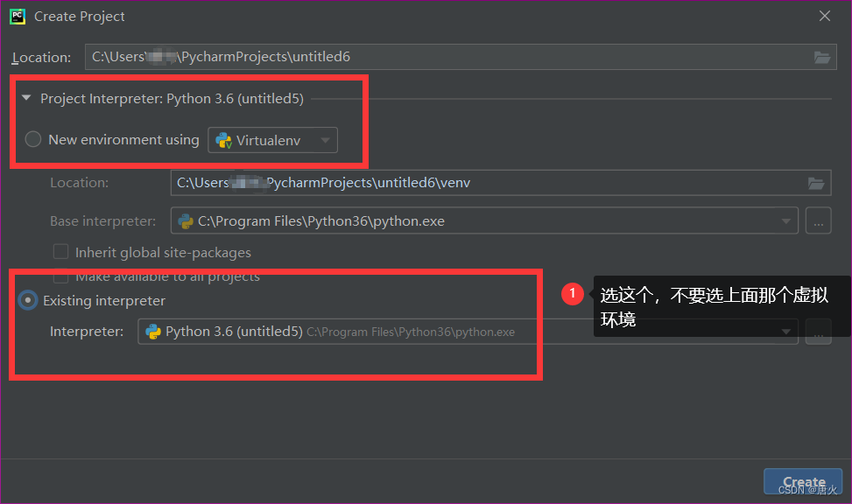Click the 'Project Interpreter: Python 3.6 (untitled5)' heading
This screenshot has width=852, height=504.
pyautogui.click(x=172, y=99)
